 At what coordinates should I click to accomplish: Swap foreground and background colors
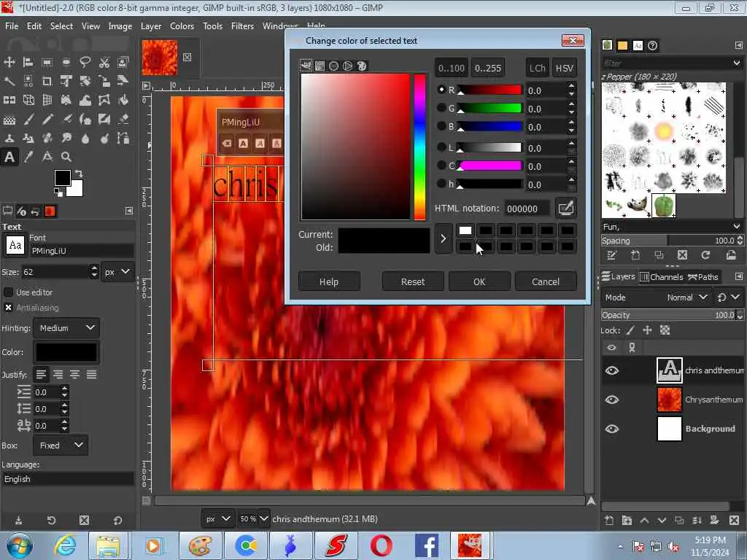79,174
